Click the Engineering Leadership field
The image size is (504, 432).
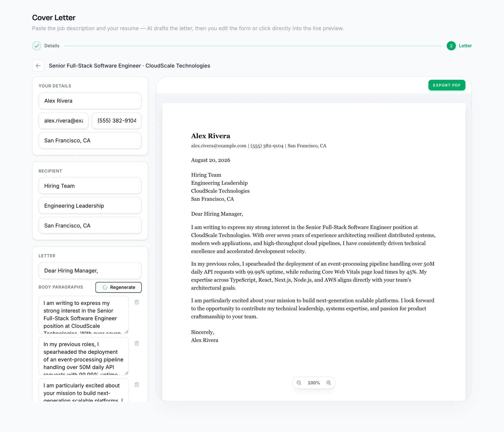[90, 206]
